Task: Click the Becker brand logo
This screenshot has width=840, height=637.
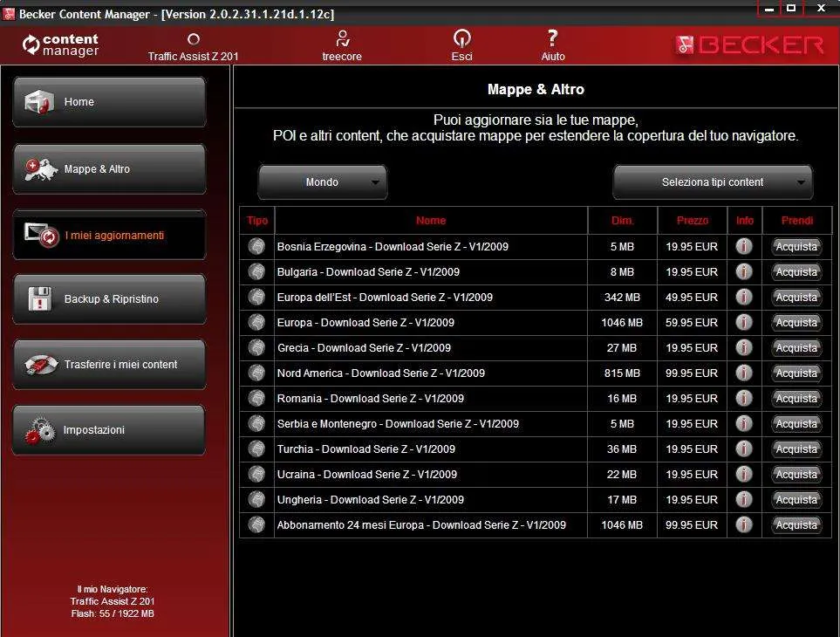Action: click(x=749, y=45)
